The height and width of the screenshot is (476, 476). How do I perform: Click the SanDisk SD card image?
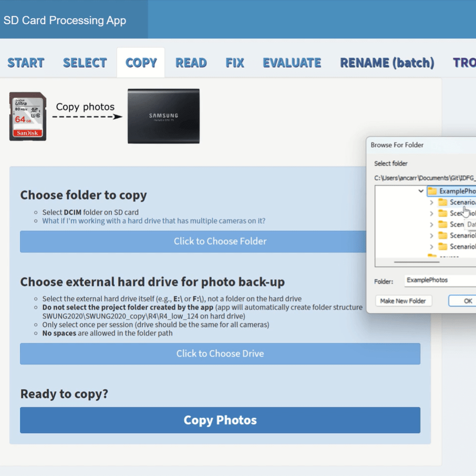(28, 117)
